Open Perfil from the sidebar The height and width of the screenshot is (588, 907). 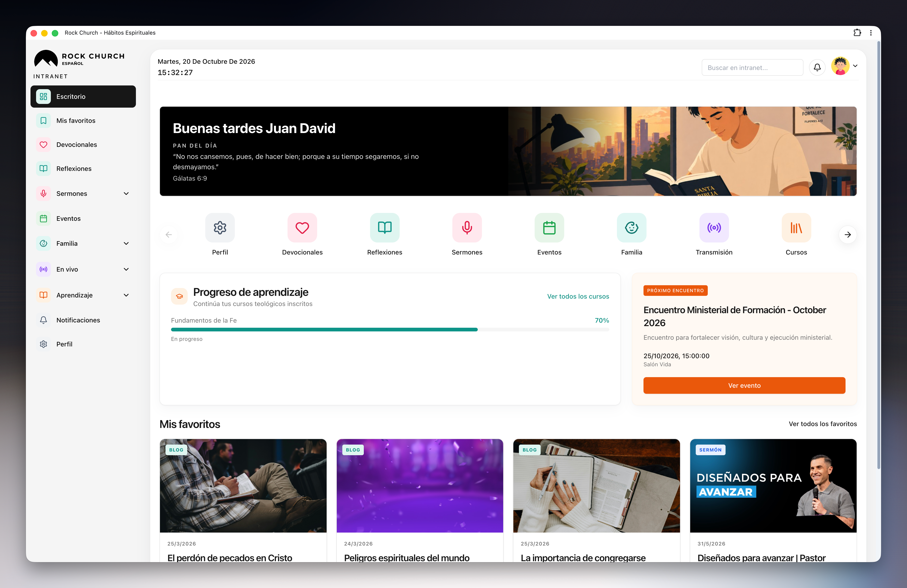pyautogui.click(x=83, y=344)
